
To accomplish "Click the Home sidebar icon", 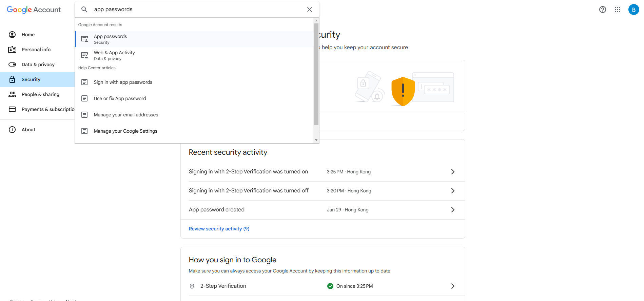I will tap(12, 35).
